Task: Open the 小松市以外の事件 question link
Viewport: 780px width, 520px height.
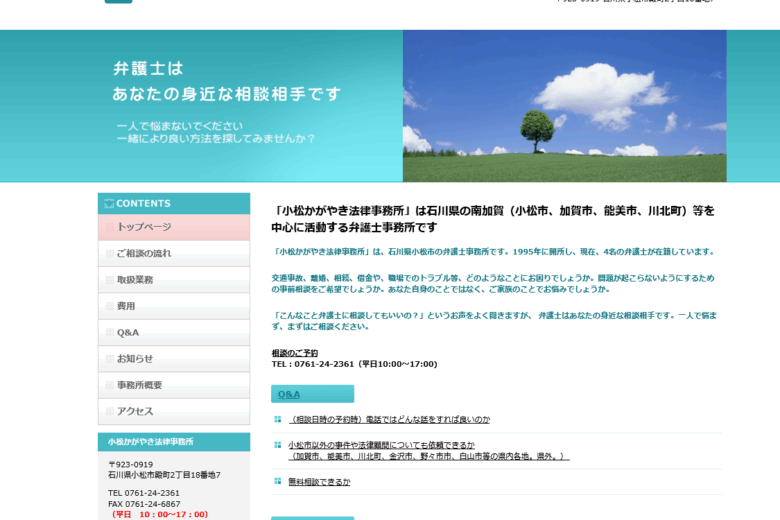Action: coord(381,445)
